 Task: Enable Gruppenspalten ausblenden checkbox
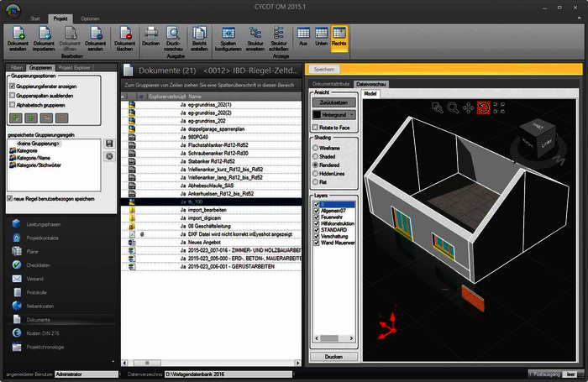point(12,95)
